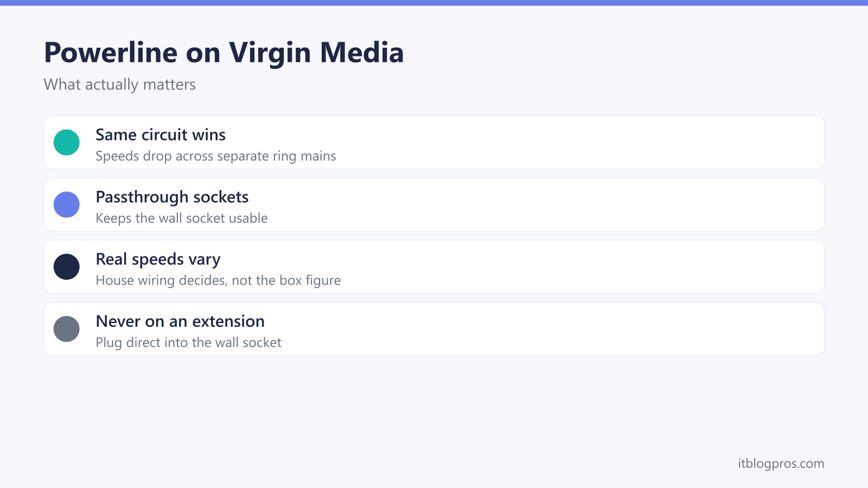
Task: Select the Passthrough sockets heading
Action: pos(172,197)
